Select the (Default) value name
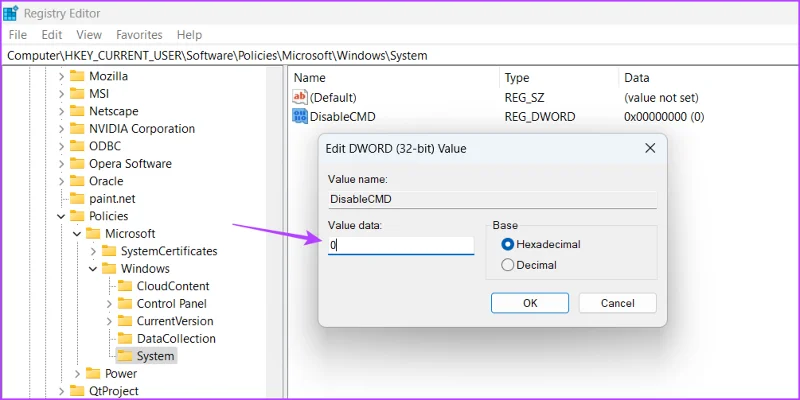800x400 pixels. pyautogui.click(x=333, y=97)
